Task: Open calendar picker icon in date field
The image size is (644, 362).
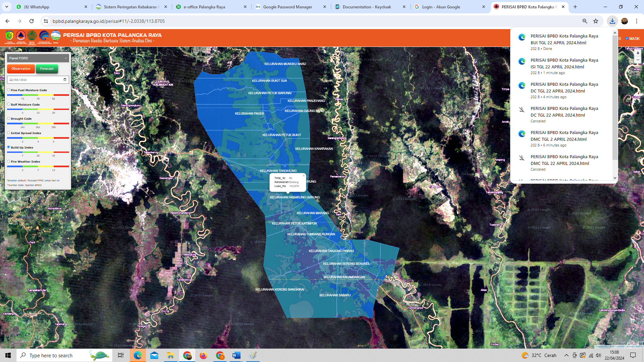Action: [x=65, y=80]
